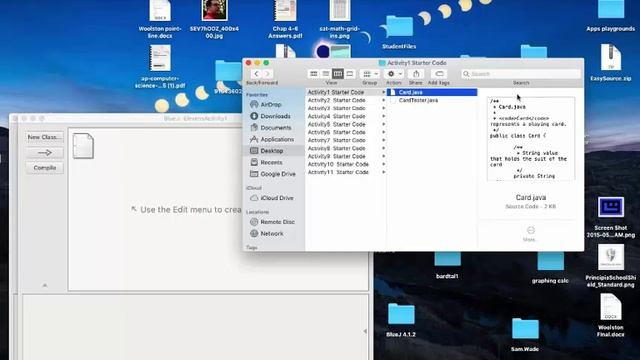This screenshot has height=360, width=640.
Task: Select CardTester.java file in Finder column
Action: click(433, 100)
